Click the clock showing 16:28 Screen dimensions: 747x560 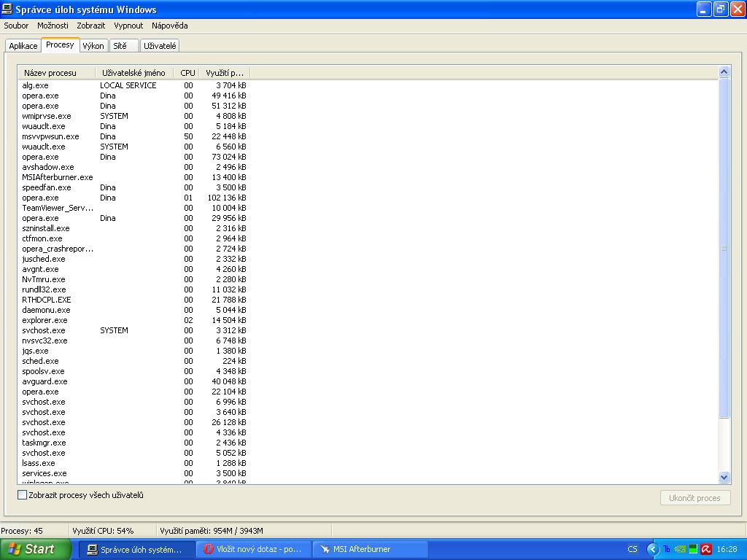[x=727, y=549]
